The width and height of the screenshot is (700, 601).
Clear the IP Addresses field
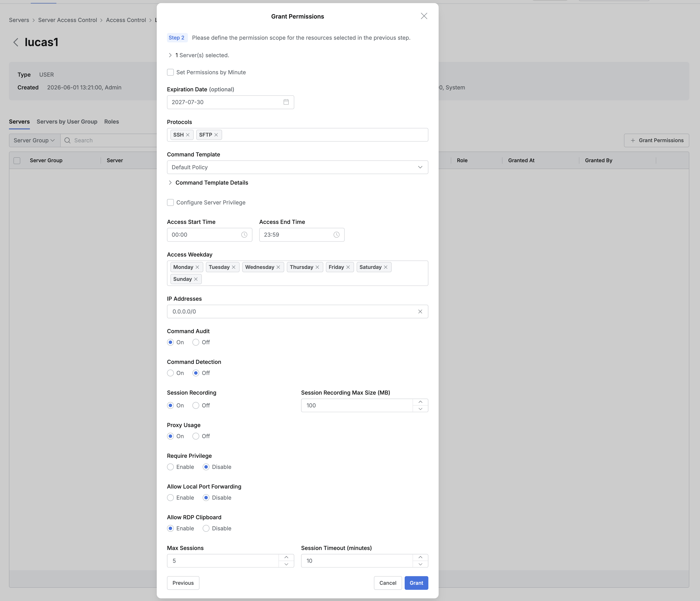click(x=420, y=312)
